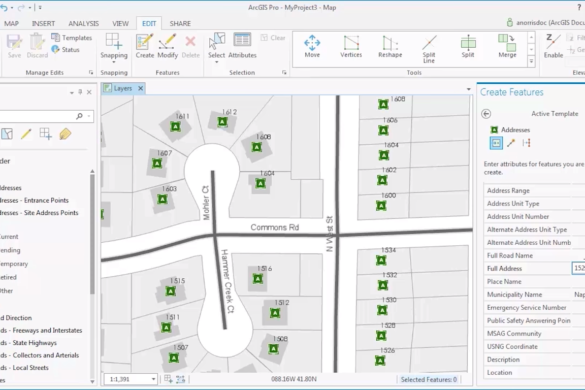
Task: Select the Municipality Name attribute row
Action: coord(534,294)
